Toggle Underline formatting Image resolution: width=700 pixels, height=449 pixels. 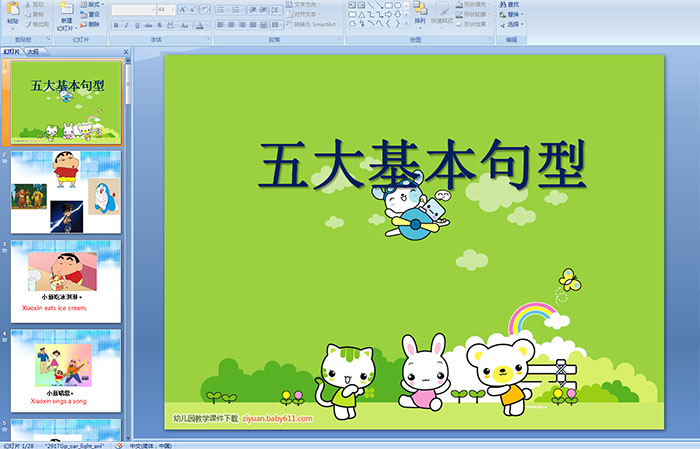pos(137,25)
